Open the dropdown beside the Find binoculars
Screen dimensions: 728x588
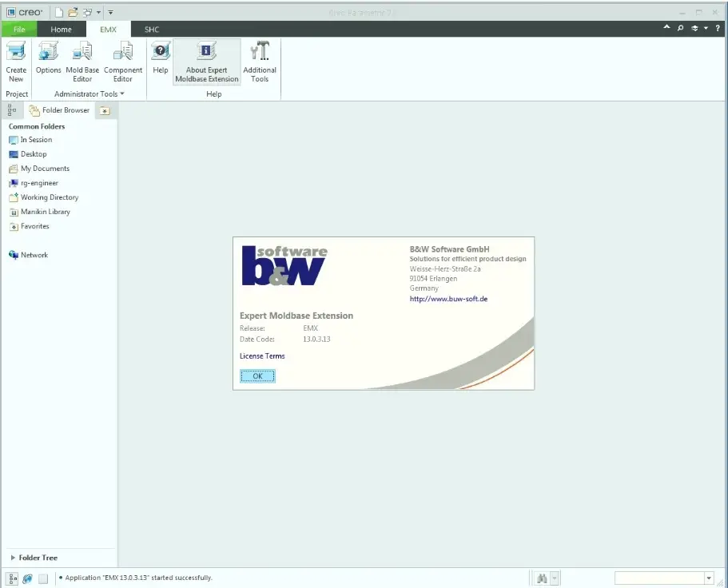point(555,578)
